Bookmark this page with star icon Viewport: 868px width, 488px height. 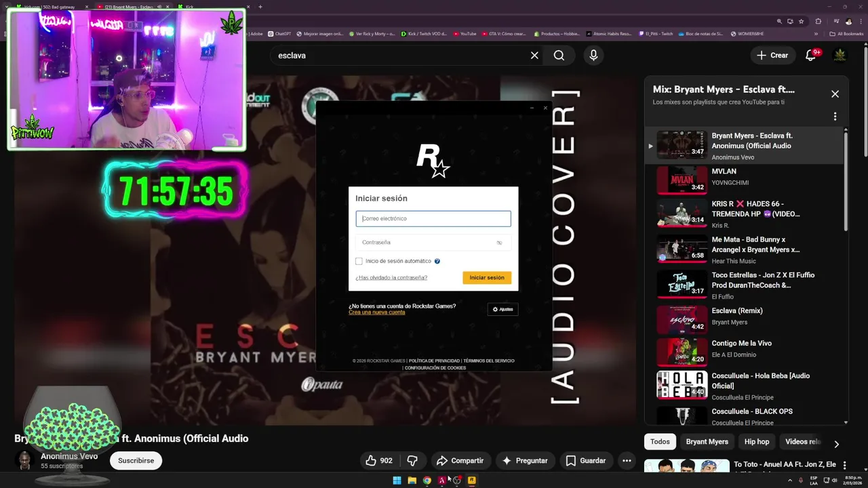click(x=801, y=22)
